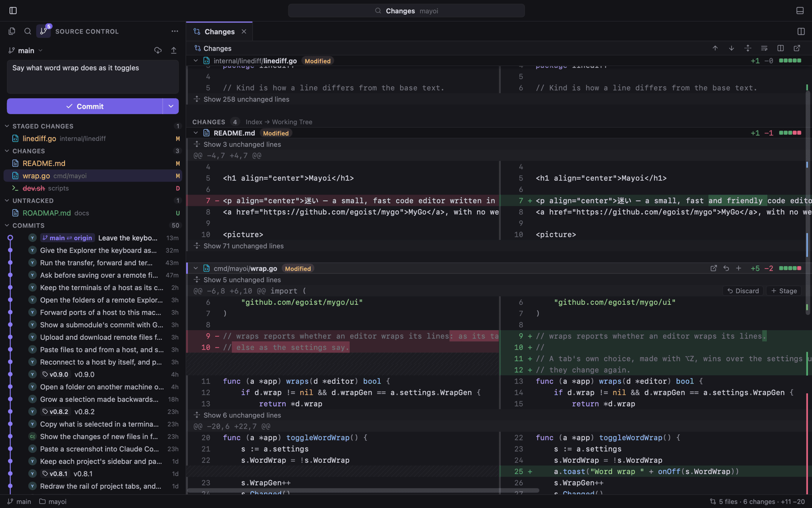The height and width of the screenshot is (508, 812).
Task: Go to previous change with up arrow
Action: pyautogui.click(x=715, y=48)
